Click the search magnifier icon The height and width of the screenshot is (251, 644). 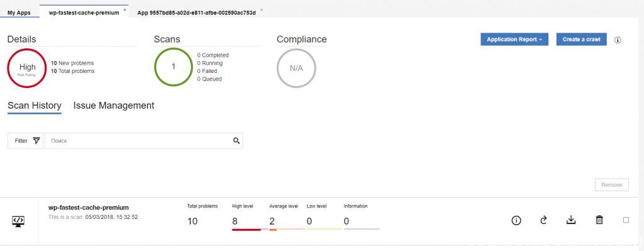pos(236,140)
